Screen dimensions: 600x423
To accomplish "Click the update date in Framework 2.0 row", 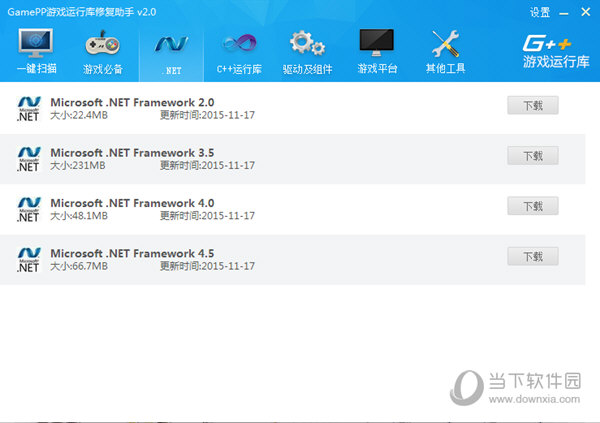I will (207, 115).
